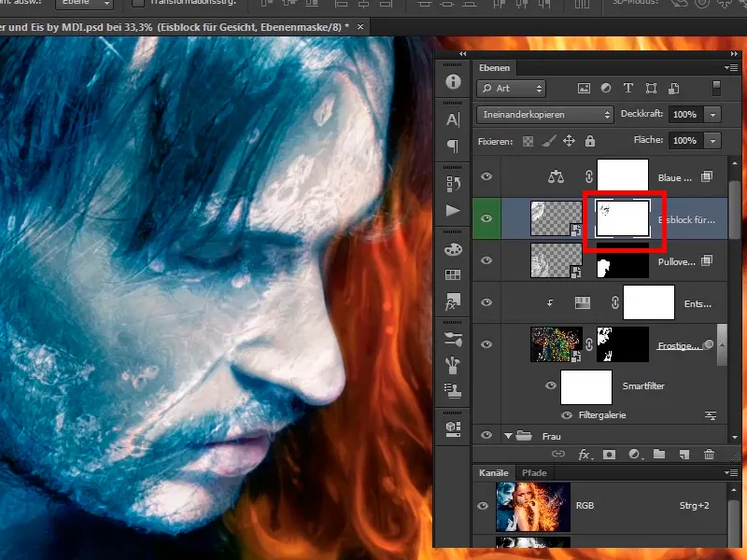This screenshot has height=560, width=747.
Task: Create a new layer group
Action: click(659, 454)
